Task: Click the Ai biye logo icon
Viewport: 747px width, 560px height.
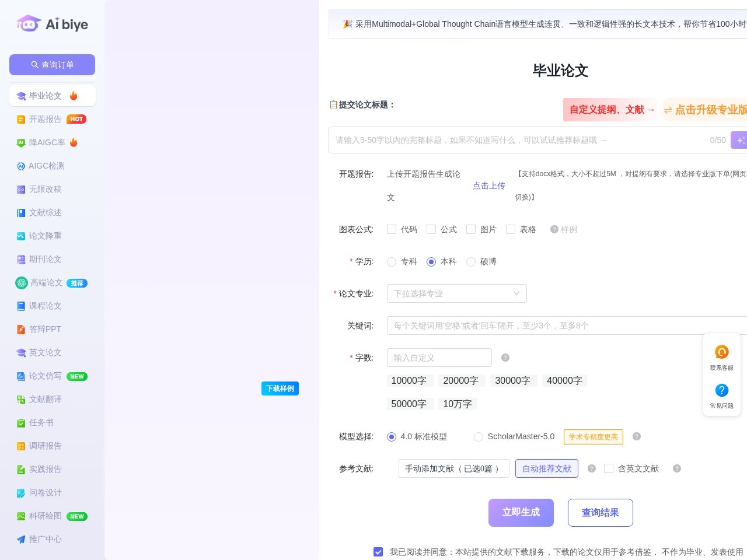Action: pos(29,24)
